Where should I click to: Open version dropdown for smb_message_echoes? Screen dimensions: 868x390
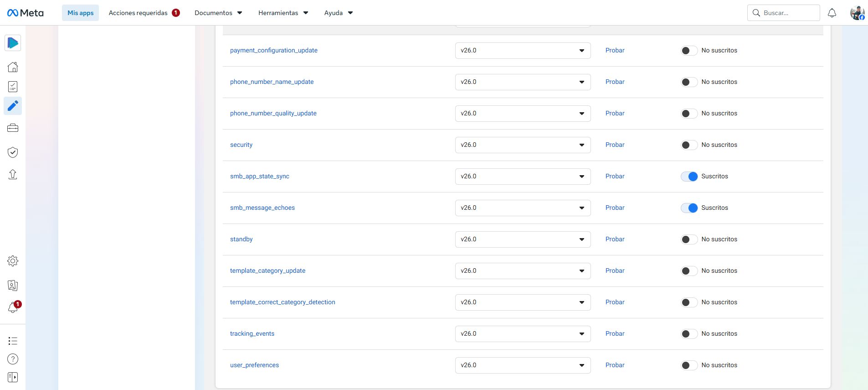[523, 208]
